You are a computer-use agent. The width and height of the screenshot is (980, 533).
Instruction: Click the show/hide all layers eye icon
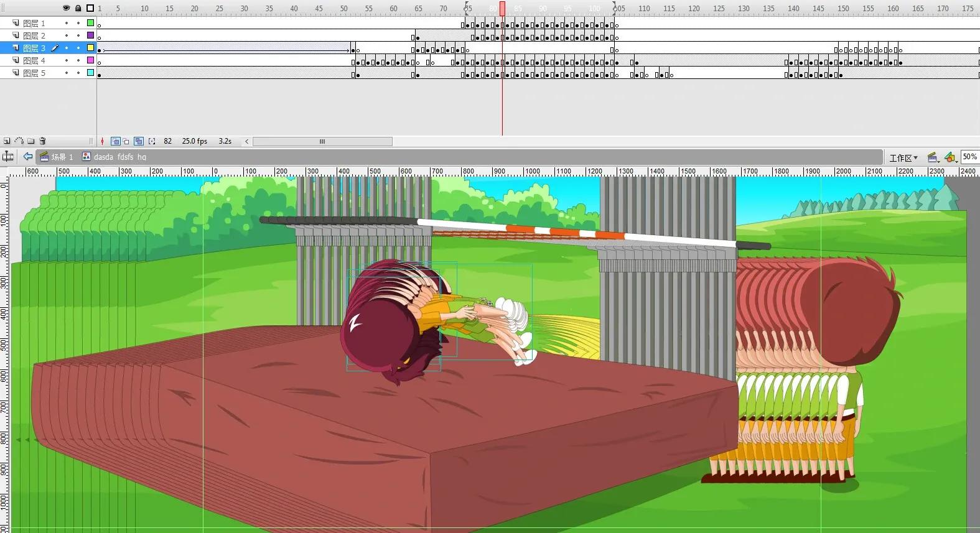[x=66, y=8]
